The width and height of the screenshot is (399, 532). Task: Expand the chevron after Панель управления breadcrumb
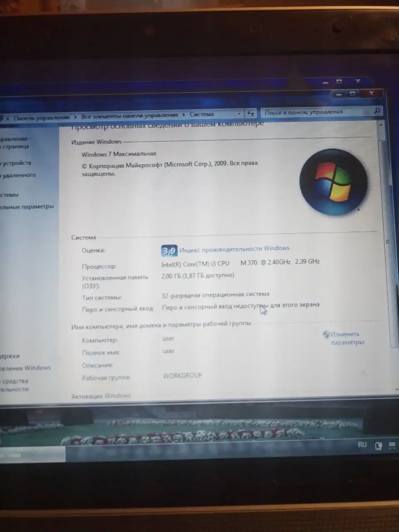click(x=75, y=118)
